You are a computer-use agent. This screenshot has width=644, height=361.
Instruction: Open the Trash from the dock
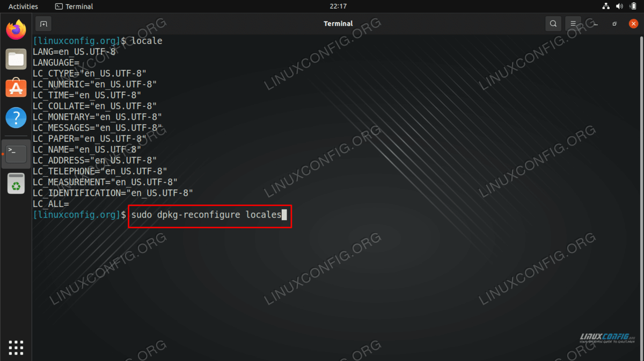[16, 184]
